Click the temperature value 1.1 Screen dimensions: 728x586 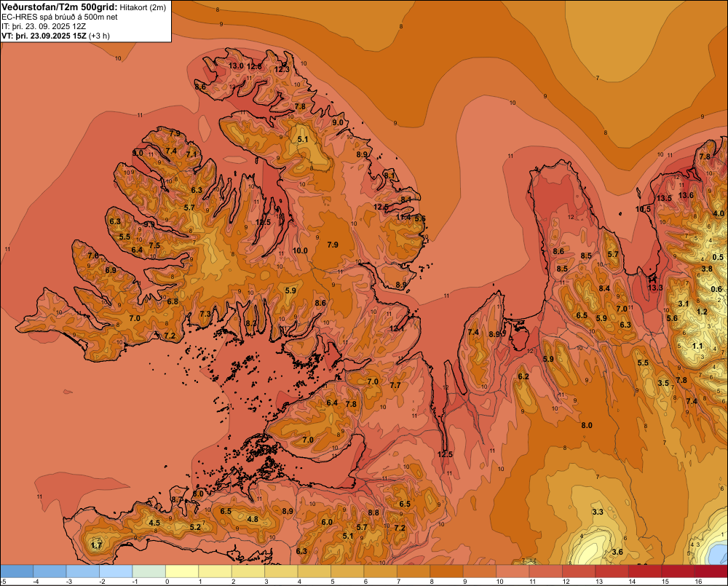pyautogui.click(x=697, y=346)
